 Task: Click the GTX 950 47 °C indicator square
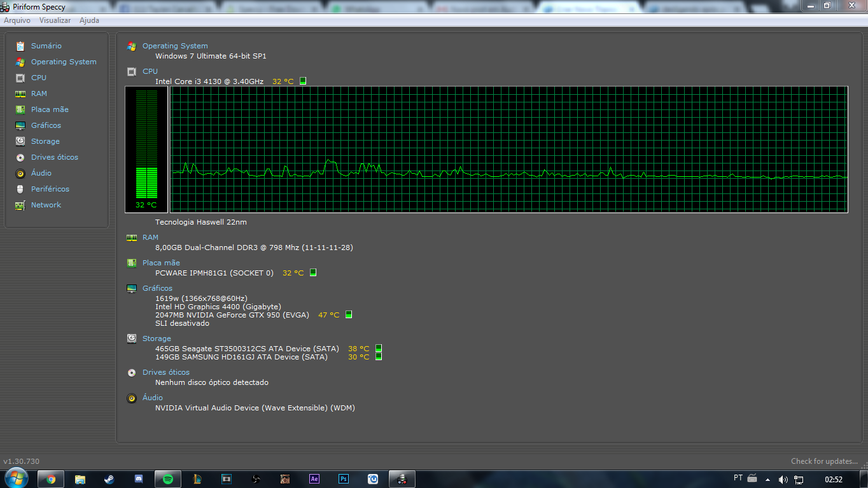[x=349, y=314]
